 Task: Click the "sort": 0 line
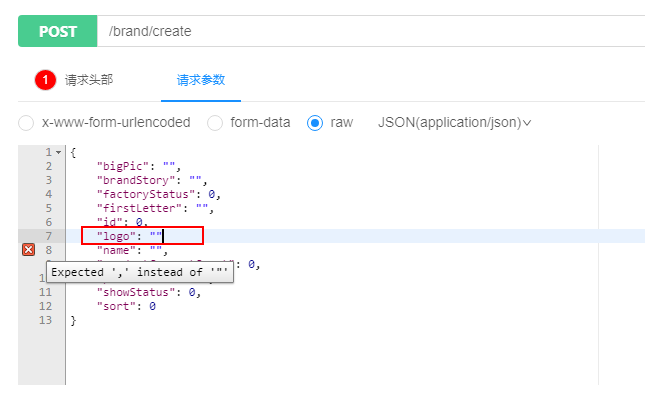[126, 306]
